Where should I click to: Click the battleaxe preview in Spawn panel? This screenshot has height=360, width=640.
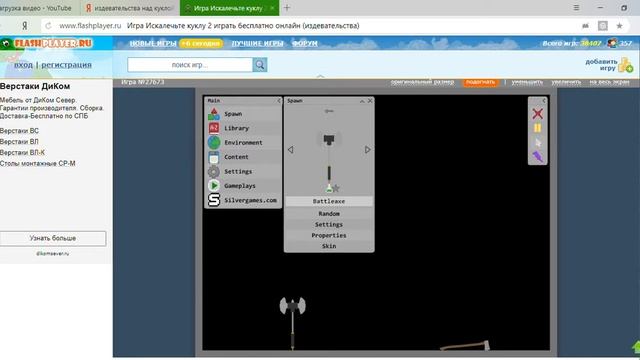pyautogui.click(x=329, y=157)
